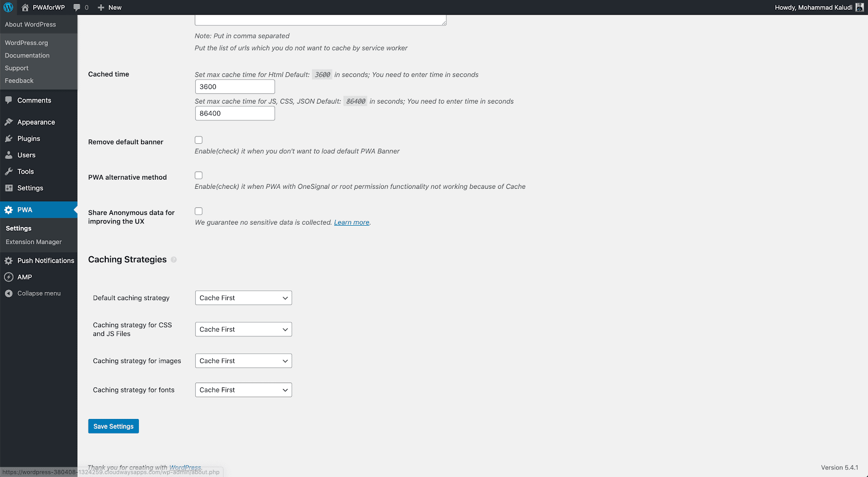The width and height of the screenshot is (868, 477).
Task: Click the Cached time label
Action: tap(108, 74)
